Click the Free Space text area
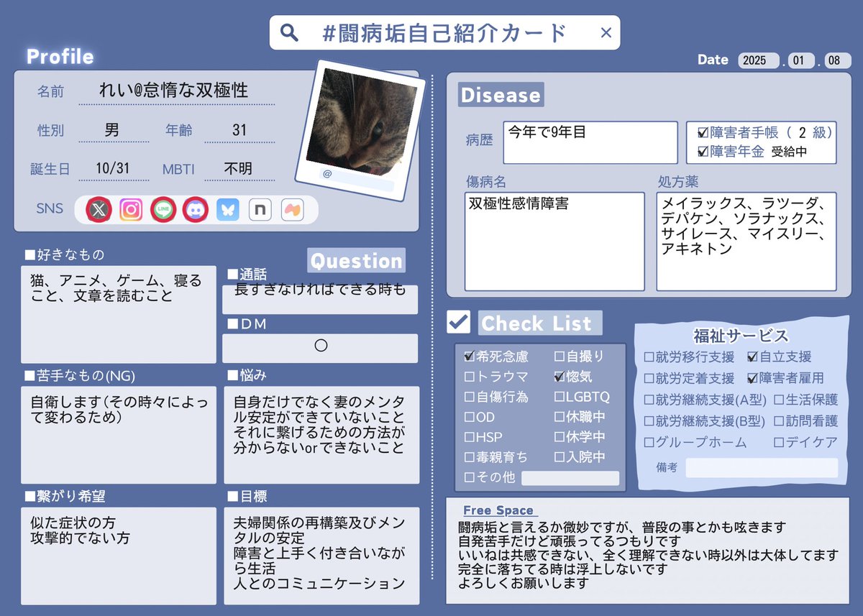863x616 pixels. coord(648,551)
